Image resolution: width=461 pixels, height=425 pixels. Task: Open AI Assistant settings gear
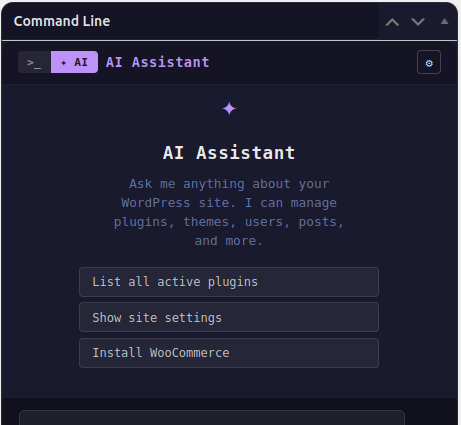point(429,62)
